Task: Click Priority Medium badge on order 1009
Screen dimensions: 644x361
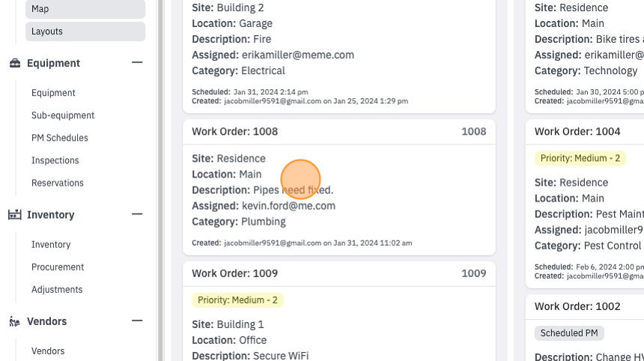Action: 237,300
